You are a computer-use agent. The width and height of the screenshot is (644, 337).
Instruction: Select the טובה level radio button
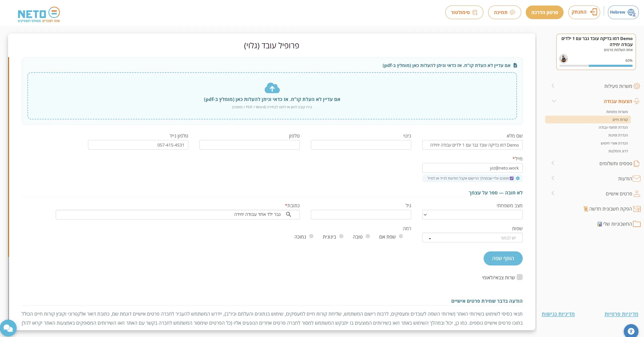click(x=368, y=236)
